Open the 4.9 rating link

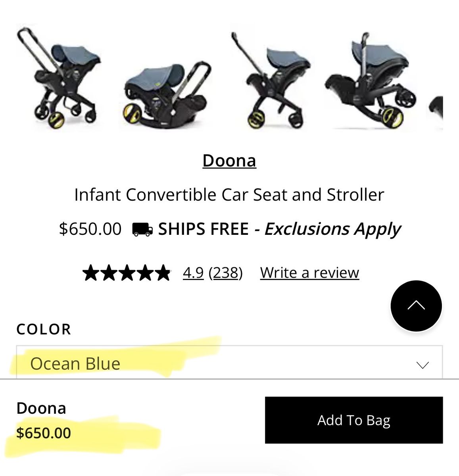193,273
